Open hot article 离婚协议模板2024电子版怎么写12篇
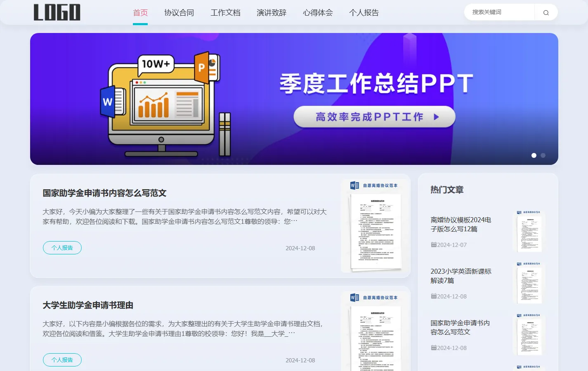This screenshot has height=371, width=588. (461, 224)
